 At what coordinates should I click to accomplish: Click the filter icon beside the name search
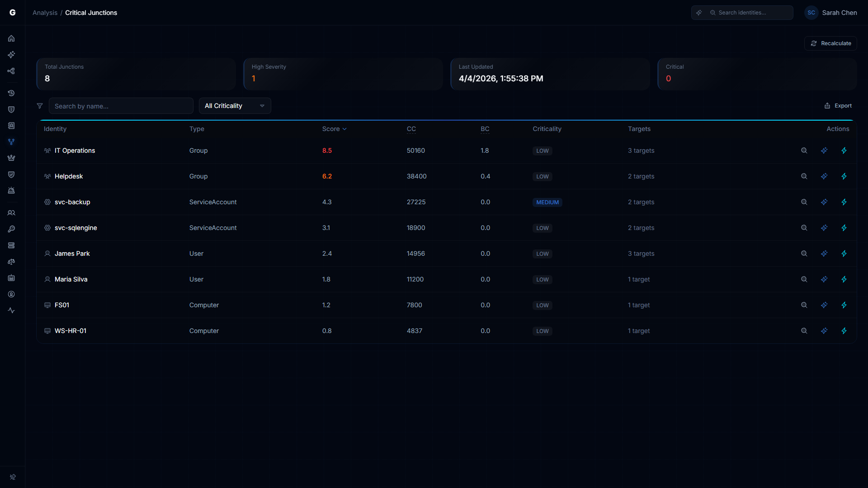coord(40,106)
